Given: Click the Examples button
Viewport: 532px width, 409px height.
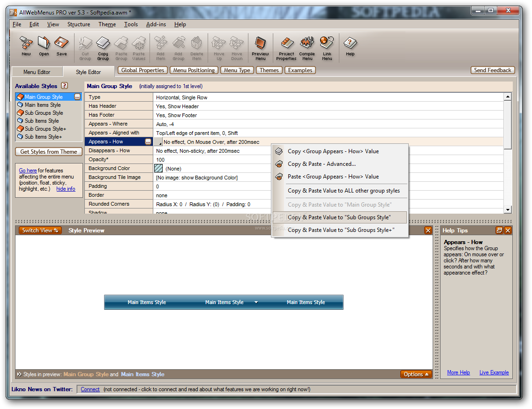Looking at the screenshot, I should coord(300,70).
